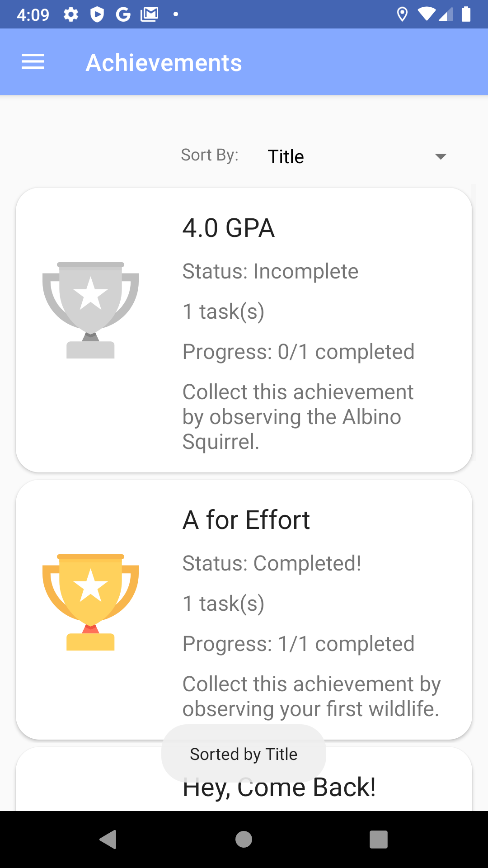
Task: Tap Status: Completed! on A for Effort
Action: click(272, 563)
